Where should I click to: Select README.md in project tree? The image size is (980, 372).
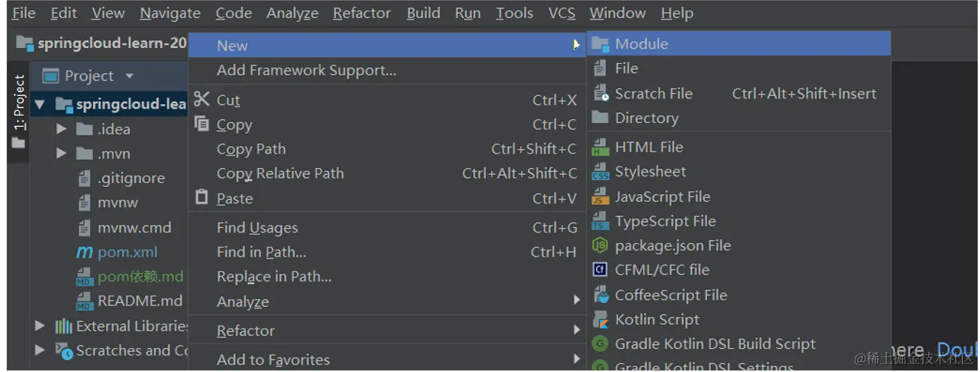tap(139, 301)
